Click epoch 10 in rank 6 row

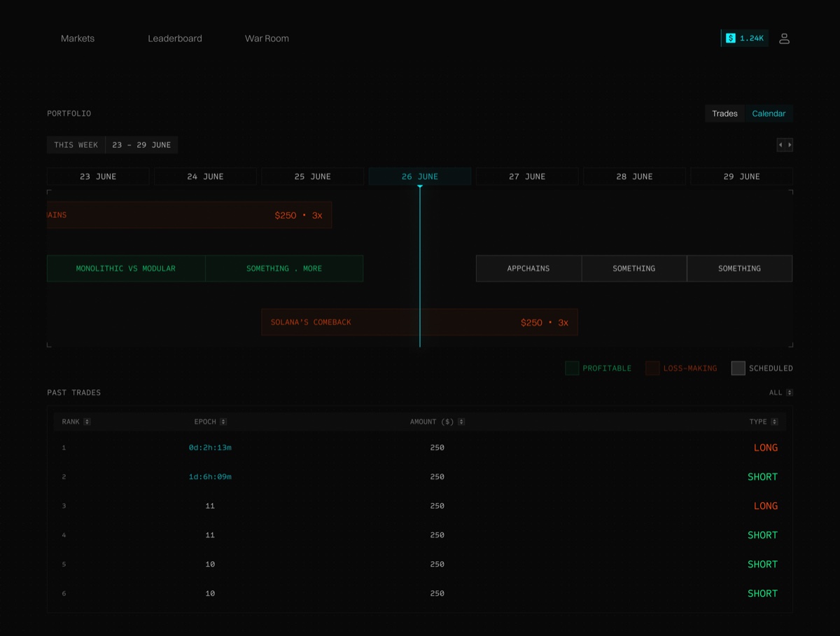(x=210, y=593)
